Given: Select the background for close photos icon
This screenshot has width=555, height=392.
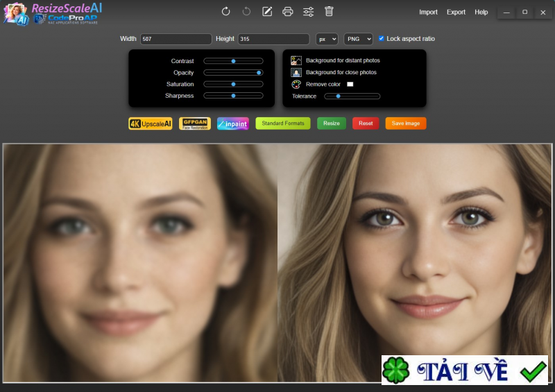Looking at the screenshot, I should pyautogui.click(x=296, y=72).
